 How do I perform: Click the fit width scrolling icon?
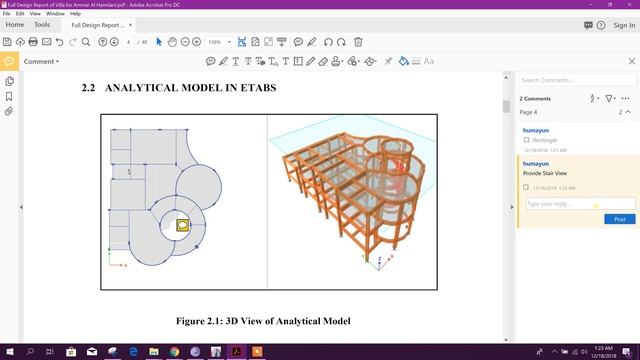[242, 42]
